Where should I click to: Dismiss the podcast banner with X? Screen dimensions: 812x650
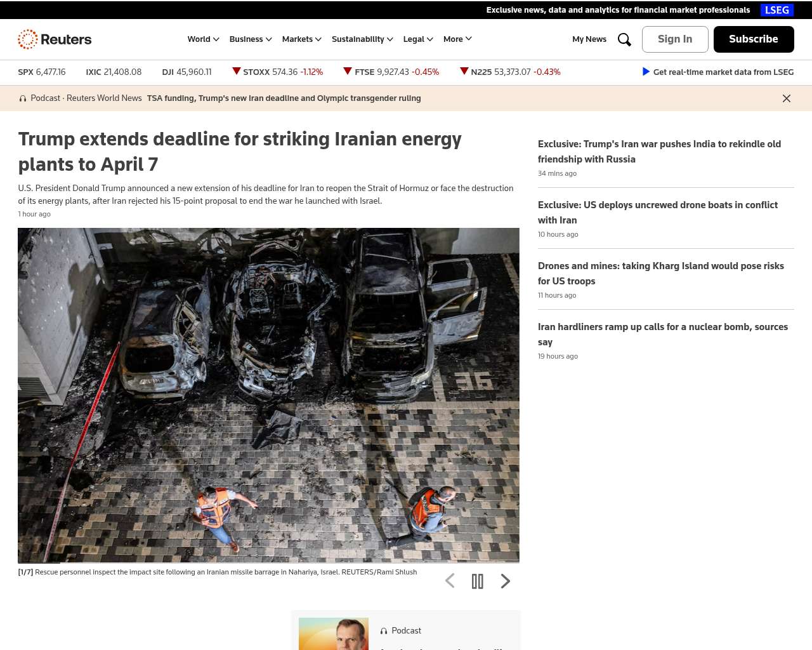click(786, 98)
